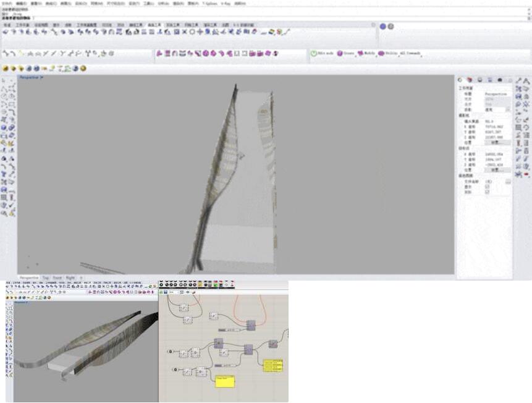532x403 pixels.
Task: Toggle the wallpaper 灰阶 checkbox in properties
Action: (488, 193)
